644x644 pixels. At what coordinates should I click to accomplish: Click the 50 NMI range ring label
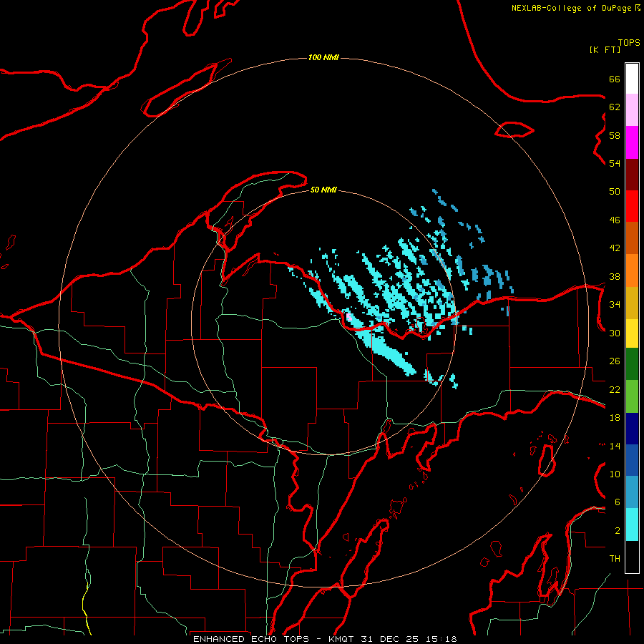coord(323,190)
